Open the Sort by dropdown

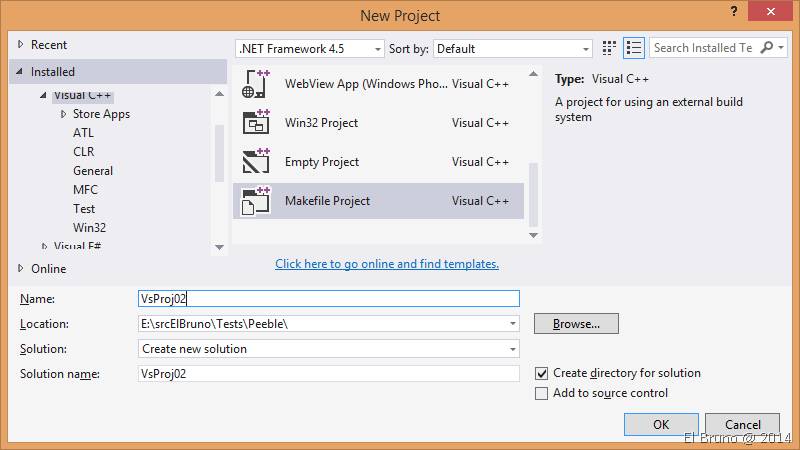514,48
